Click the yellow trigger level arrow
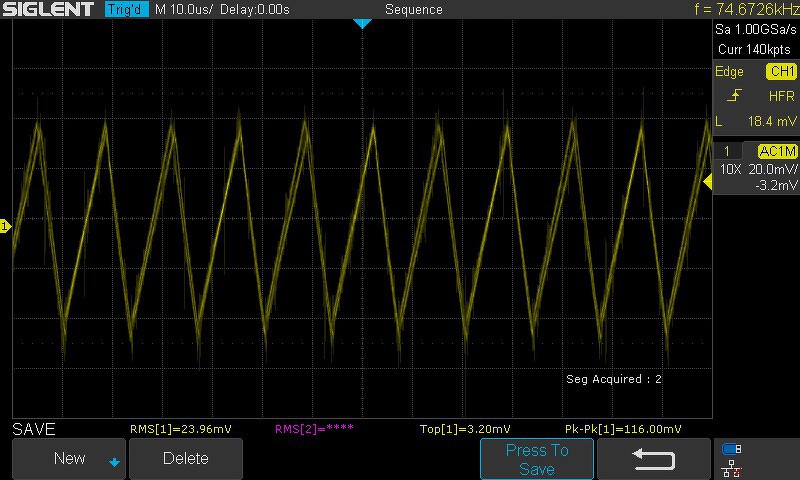The image size is (800, 480). tap(708, 181)
